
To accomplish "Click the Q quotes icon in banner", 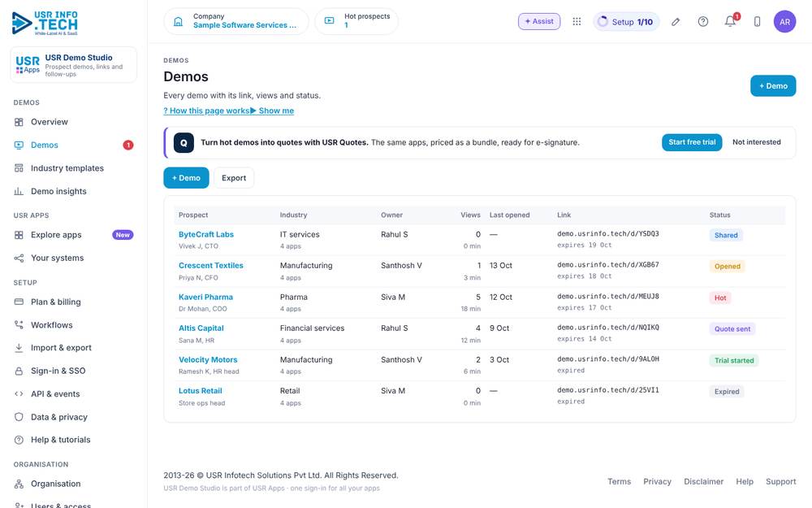I will click(184, 142).
